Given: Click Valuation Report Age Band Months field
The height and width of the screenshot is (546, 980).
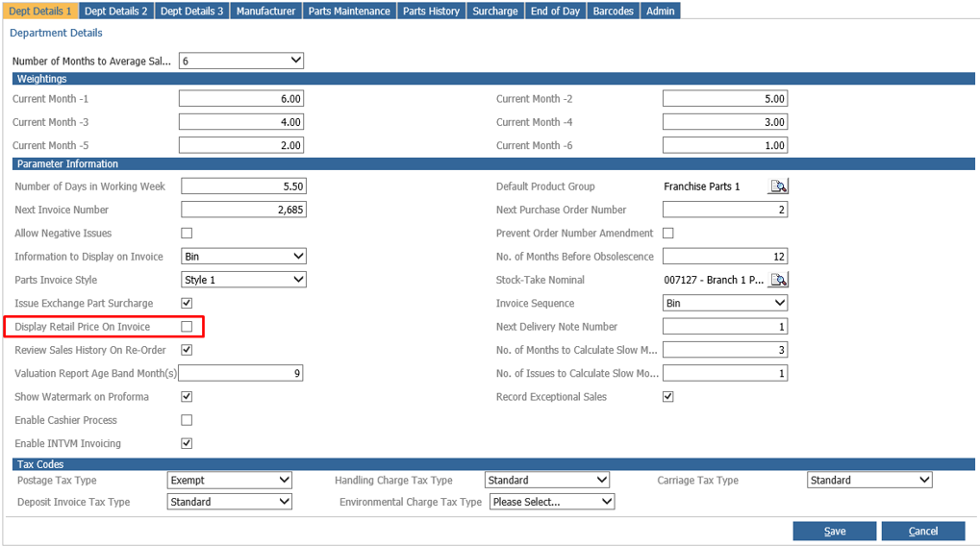Looking at the screenshot, I should tap(240, 373).
